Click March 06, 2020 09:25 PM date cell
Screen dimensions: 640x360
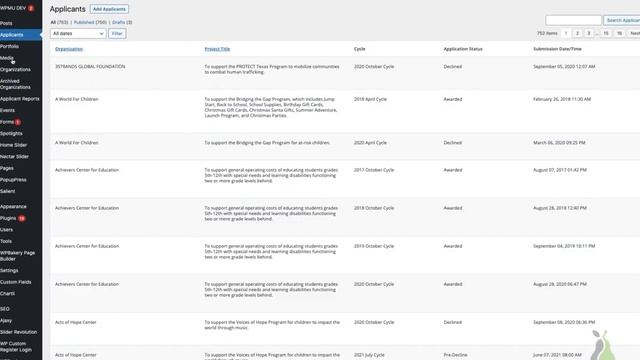[559, 143]
